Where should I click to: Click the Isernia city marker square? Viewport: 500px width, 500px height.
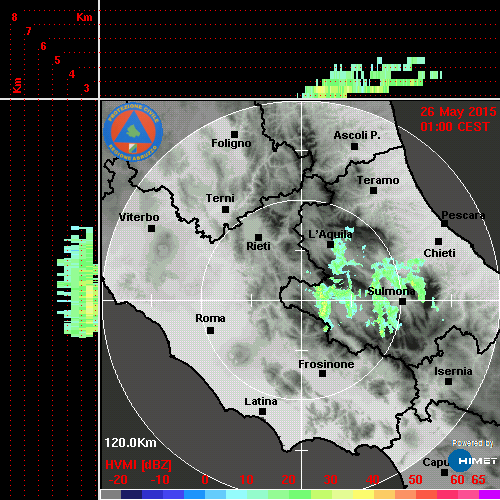(x=449, y=381)
